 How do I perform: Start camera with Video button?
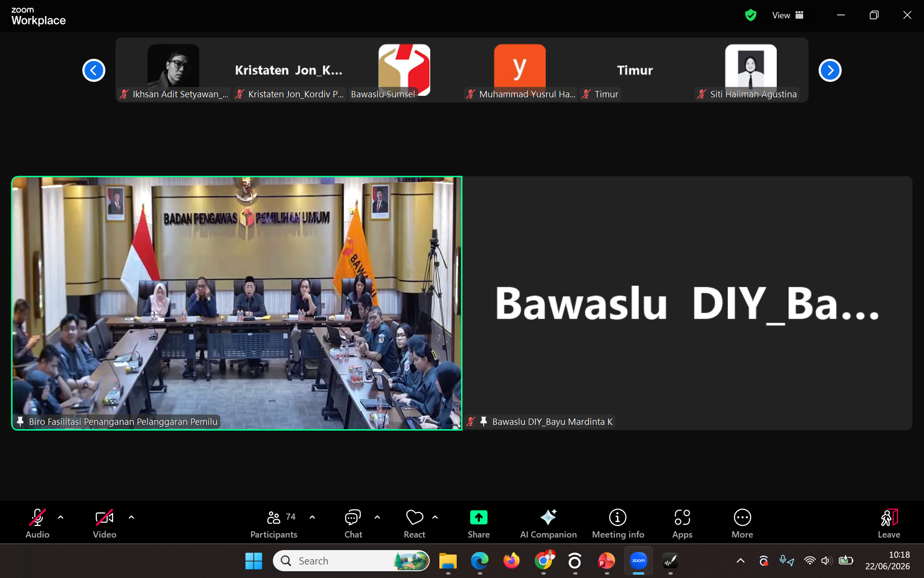tap(104, 524)
